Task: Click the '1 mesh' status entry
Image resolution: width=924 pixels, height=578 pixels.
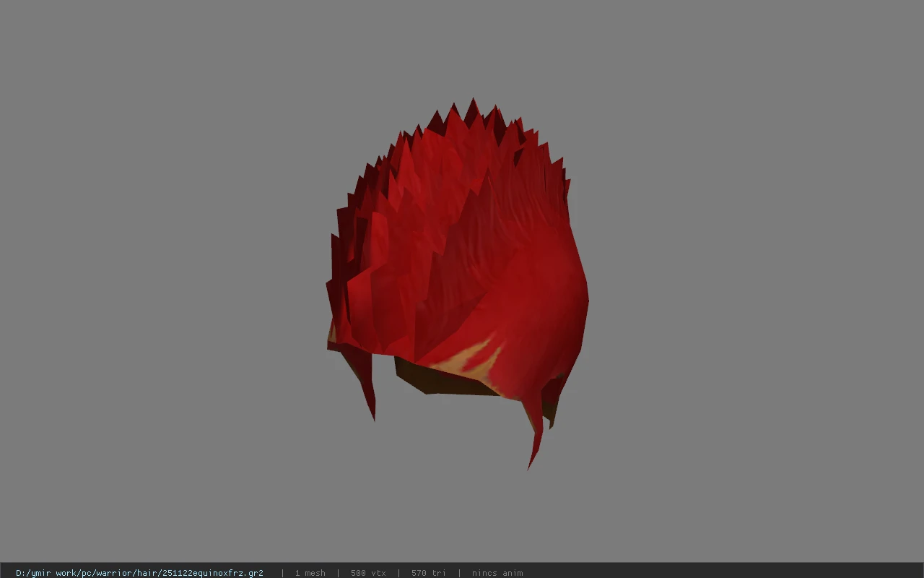Action: click(310, 573)
